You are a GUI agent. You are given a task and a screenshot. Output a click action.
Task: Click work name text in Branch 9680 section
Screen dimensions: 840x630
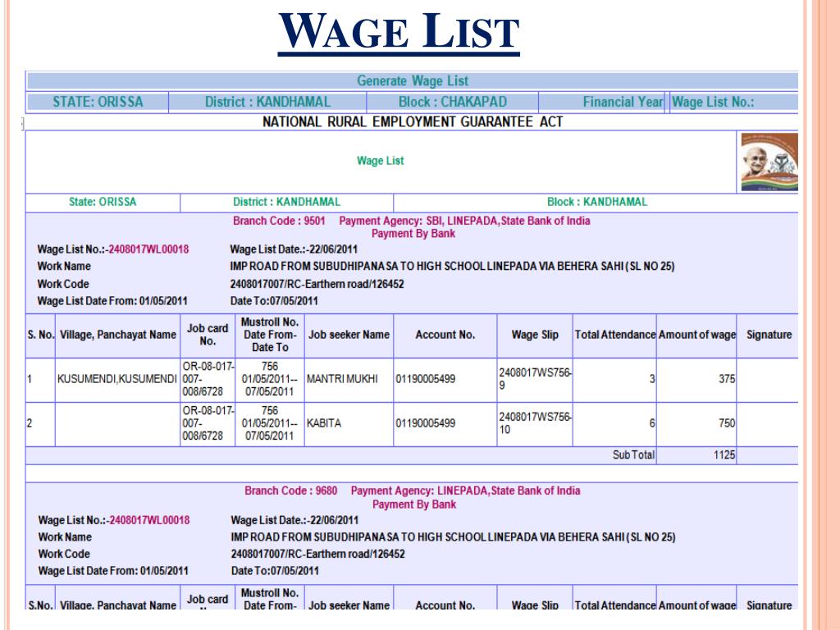coord(453,536)
